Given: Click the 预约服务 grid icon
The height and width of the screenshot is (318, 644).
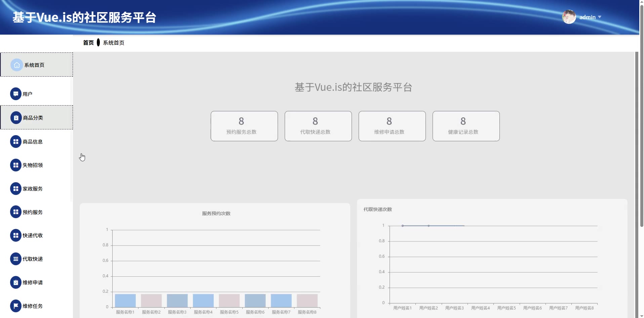Looking at the screenshot, I should tap(16, 212).
